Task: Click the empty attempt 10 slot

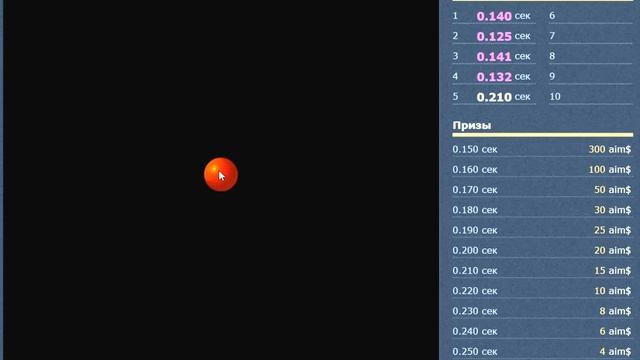Action: point(590,97)
